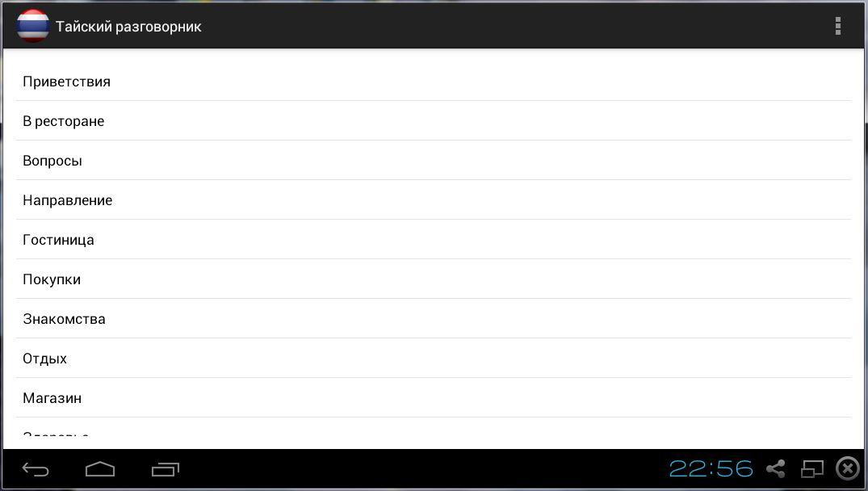Select the Магазин list item

pos(434,398)
